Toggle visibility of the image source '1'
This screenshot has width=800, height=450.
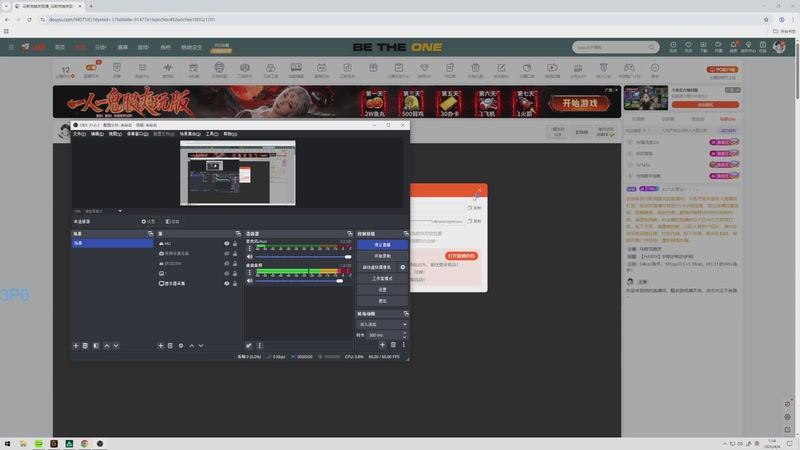pyautogui.click(x=227, y=273)
